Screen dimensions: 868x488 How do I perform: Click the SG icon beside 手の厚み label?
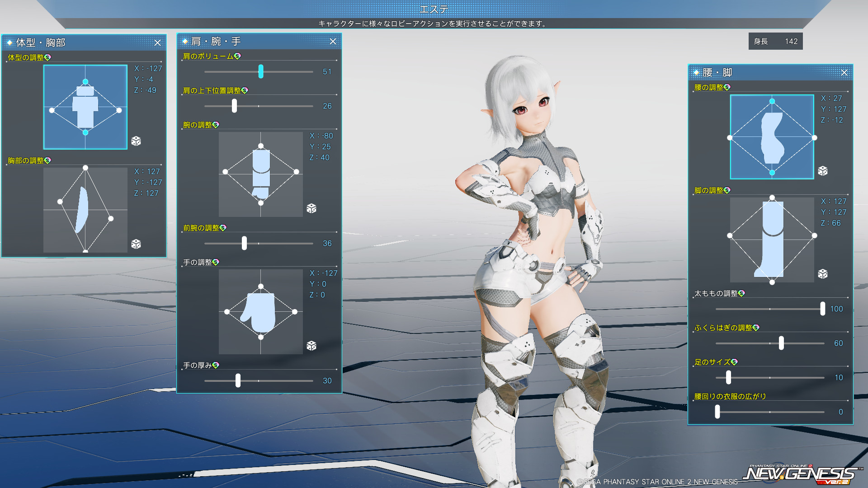pyautogui.click(x=216, y=365)
